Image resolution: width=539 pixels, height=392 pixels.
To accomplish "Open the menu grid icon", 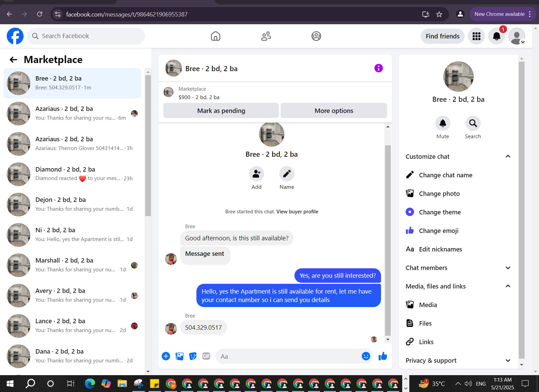I will (x=476, y=36).
